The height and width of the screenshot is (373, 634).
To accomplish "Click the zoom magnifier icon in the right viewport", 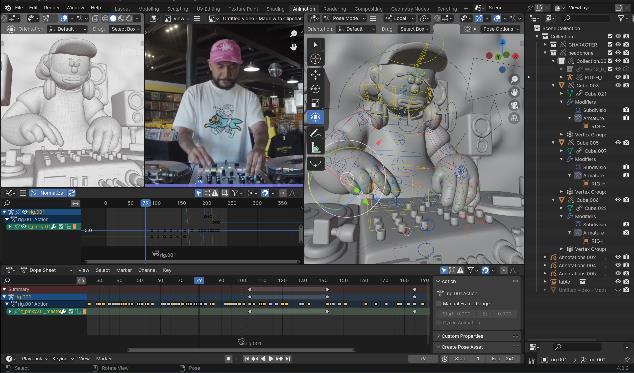I will tap(514, 79).
